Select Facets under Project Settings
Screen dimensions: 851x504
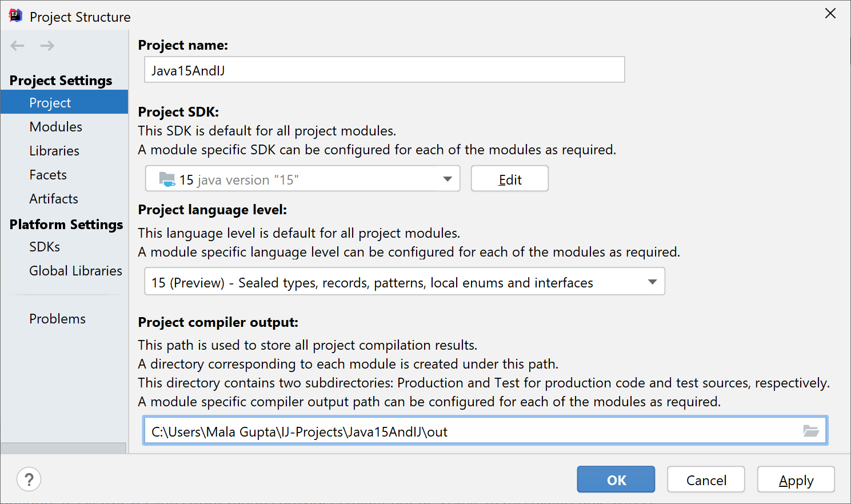[48, 174]
